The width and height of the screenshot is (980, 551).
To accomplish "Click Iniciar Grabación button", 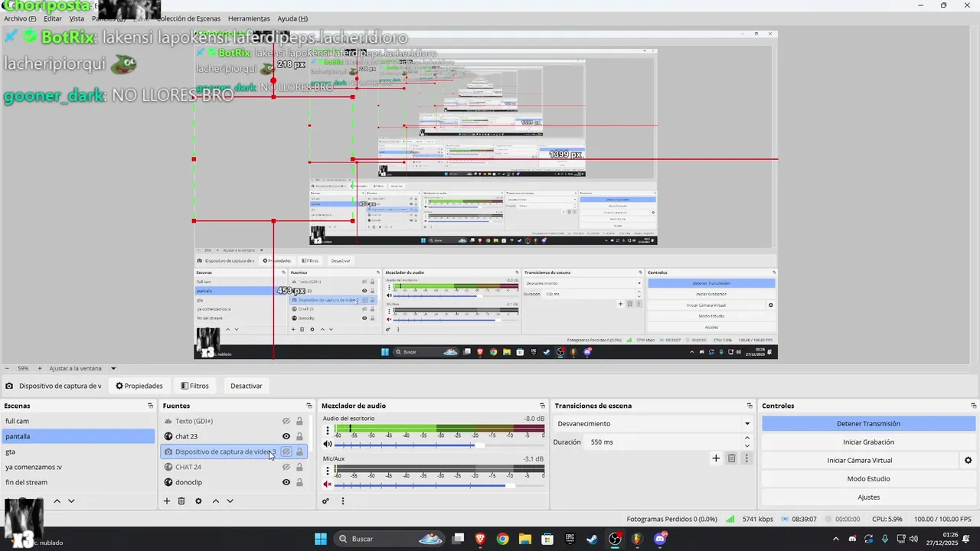I will click(868, 442).
